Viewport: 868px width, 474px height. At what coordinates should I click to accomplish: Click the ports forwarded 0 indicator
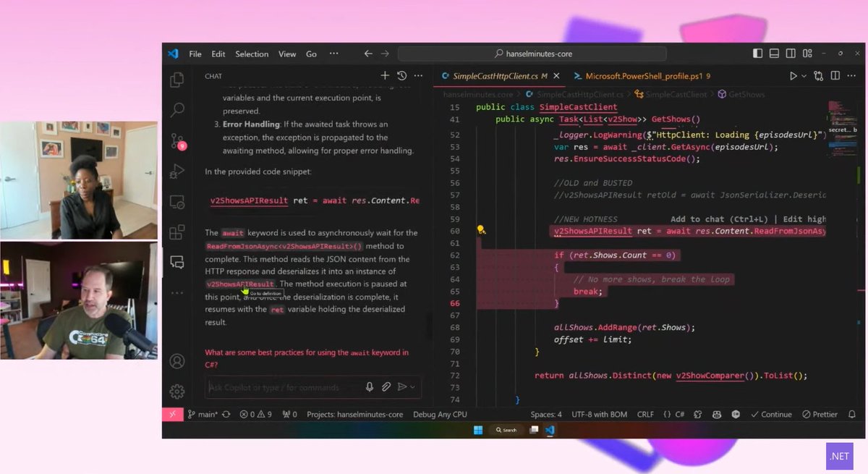tap(289, 415)
